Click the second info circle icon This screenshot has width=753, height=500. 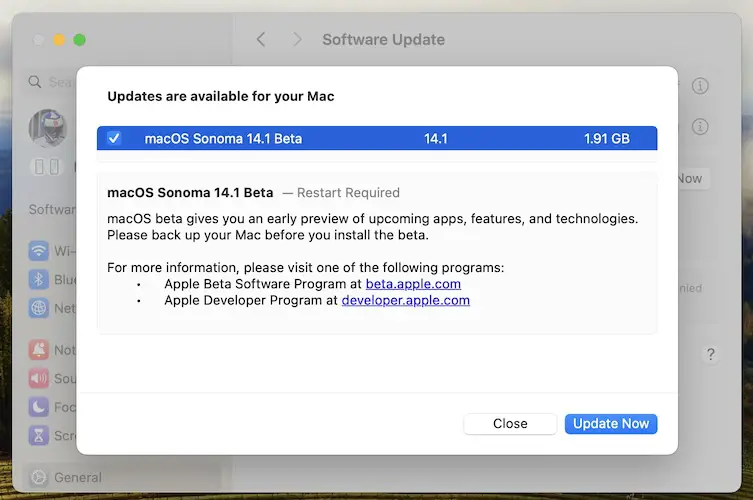tap(700, 126)
